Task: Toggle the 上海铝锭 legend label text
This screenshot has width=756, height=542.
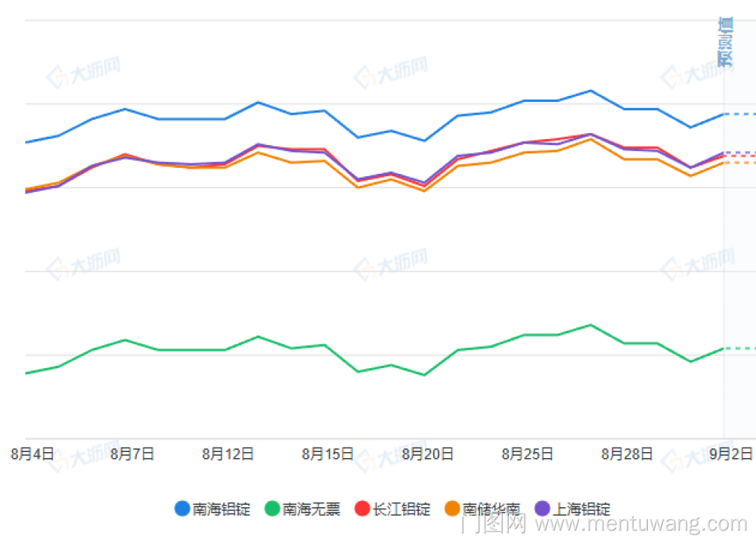Action: pos(581,509)
